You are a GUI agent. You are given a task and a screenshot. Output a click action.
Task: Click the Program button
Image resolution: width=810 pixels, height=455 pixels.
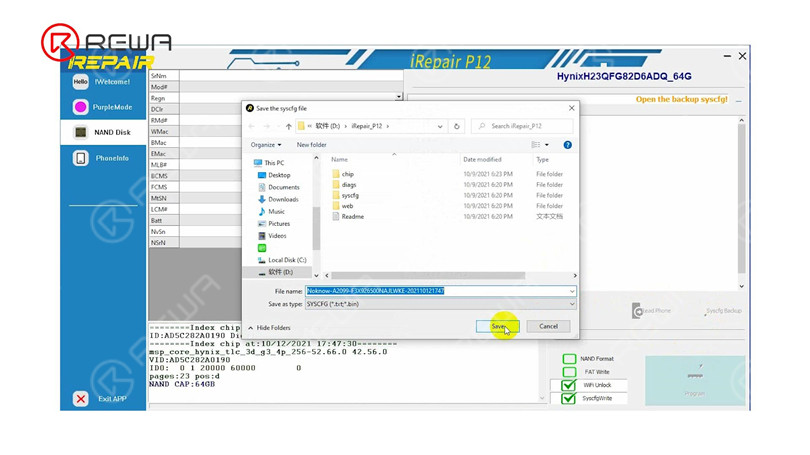click(695, 380)
